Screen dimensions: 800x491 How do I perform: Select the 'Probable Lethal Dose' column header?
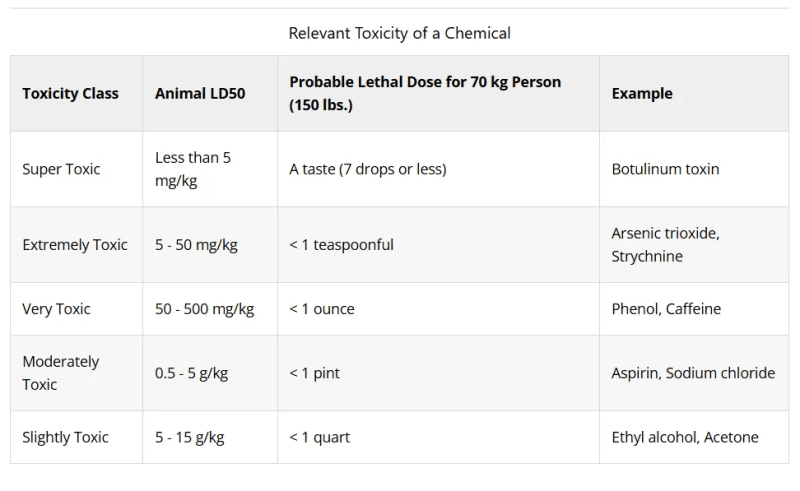coord(425,93)
